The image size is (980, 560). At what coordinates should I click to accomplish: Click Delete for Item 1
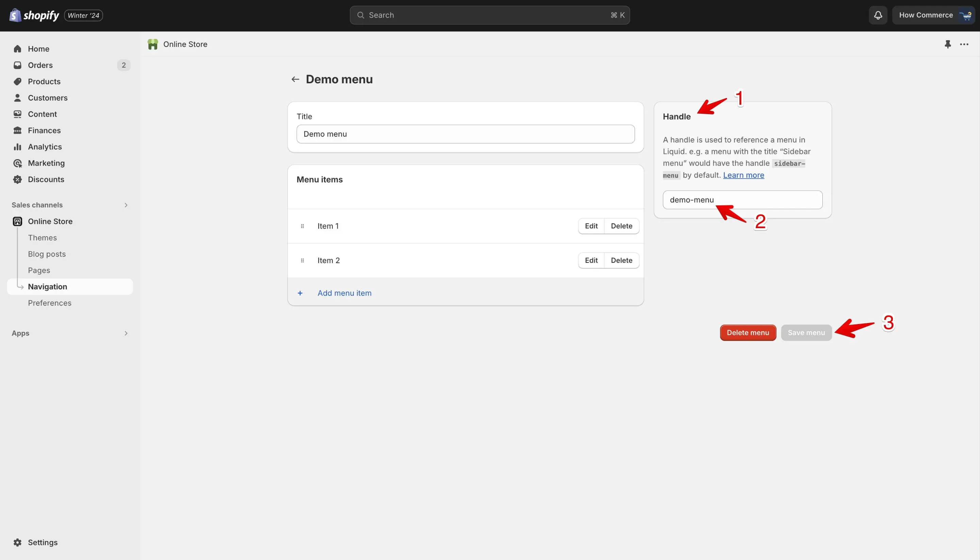tap(622, 226)
